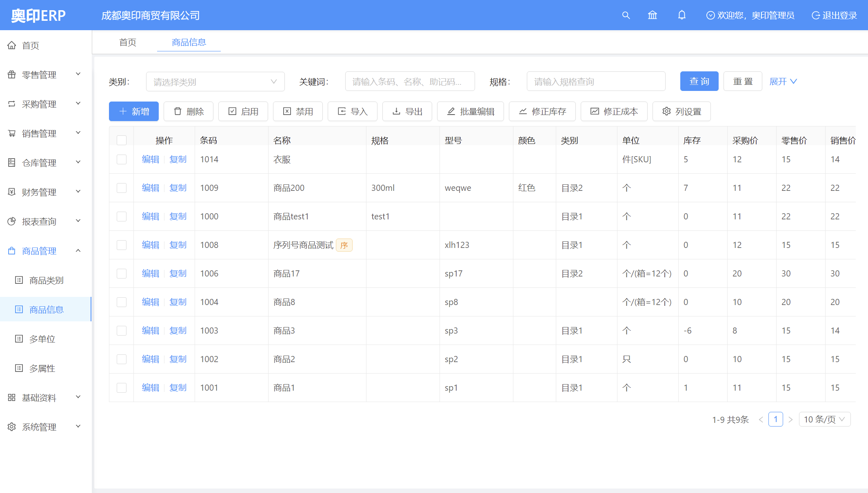Check the row checkbox for 商品200
868x493 pixels.
122,188
